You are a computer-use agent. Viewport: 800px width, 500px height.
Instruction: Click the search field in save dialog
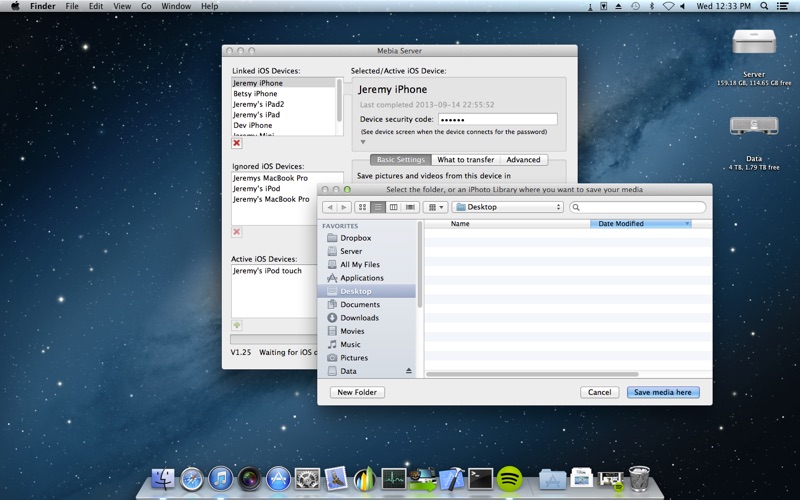[638, 207]
